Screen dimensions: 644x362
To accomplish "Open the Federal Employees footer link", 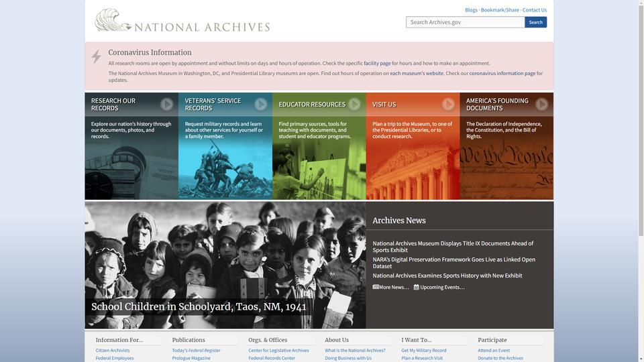I will pyautogui.click(x=115, y=358).
